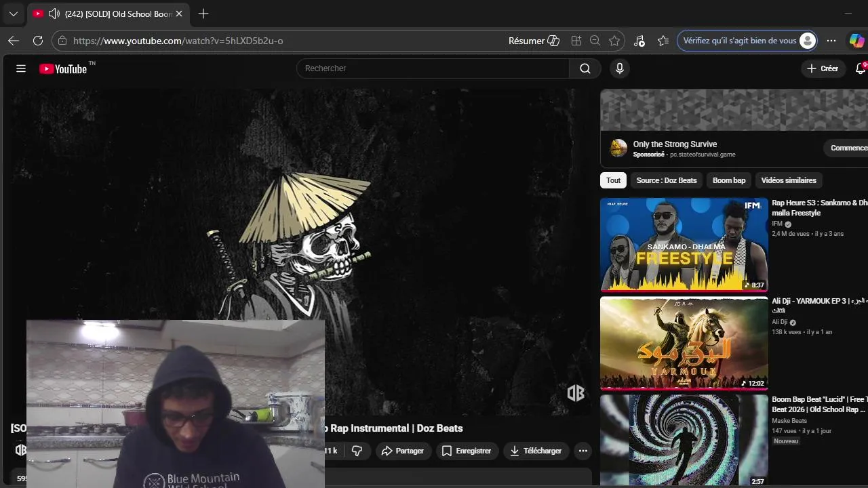Open the Yarmouk video thumbnail

tap(684, 343)
